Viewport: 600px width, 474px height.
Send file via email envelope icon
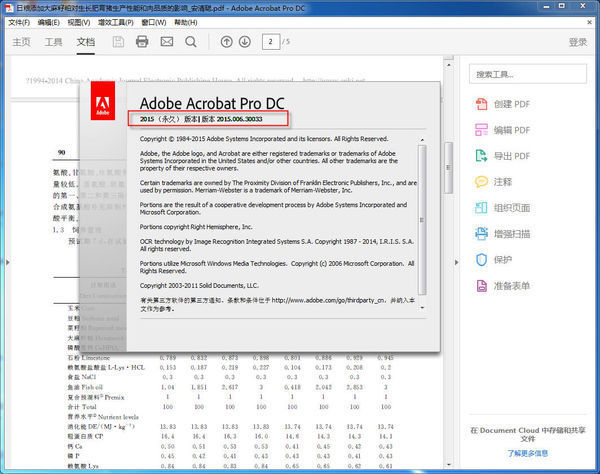tap(166, 41)
